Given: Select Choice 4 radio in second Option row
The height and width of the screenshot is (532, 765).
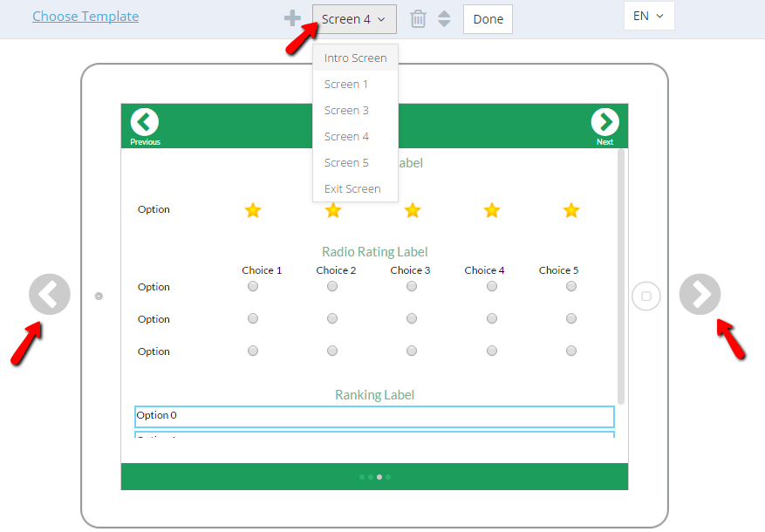Looking at the screenshot, I should click(x=492, y=318).
